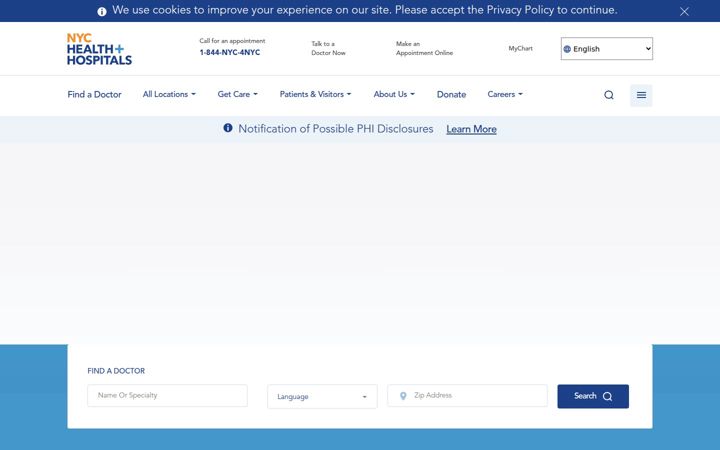Open Talk to a Doctor Now
Image resolution: width=720 pixels, height=450 pixels.
click(x=328, y=48)
